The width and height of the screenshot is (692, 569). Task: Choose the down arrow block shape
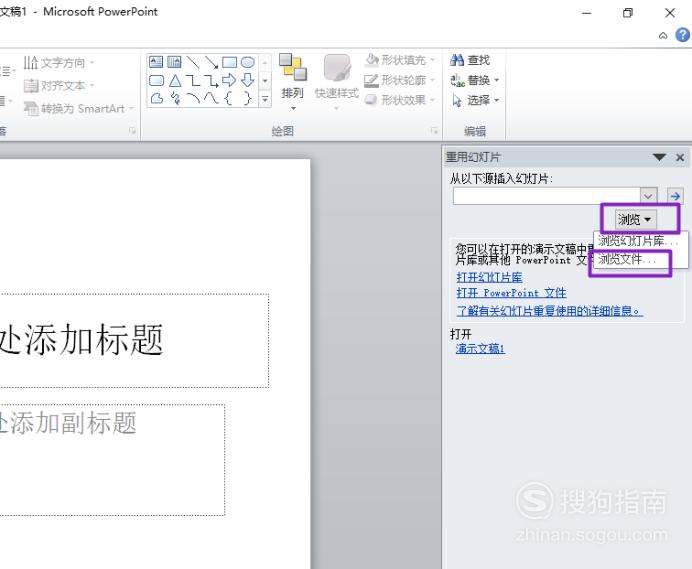point(248,80)
